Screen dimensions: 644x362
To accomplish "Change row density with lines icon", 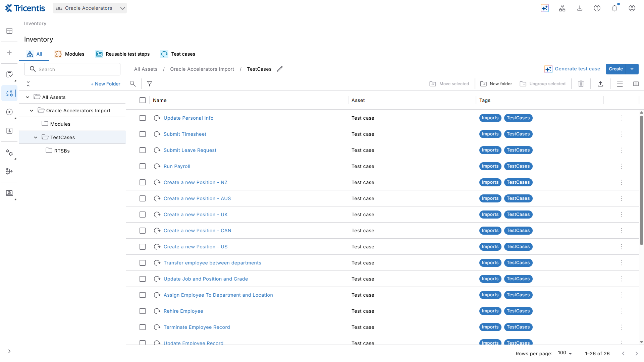I will coord(620,84).
